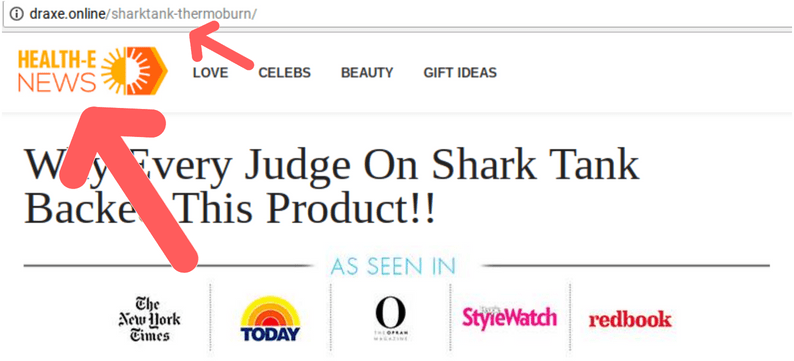Click the redbook logo

(x=630, y=319)
